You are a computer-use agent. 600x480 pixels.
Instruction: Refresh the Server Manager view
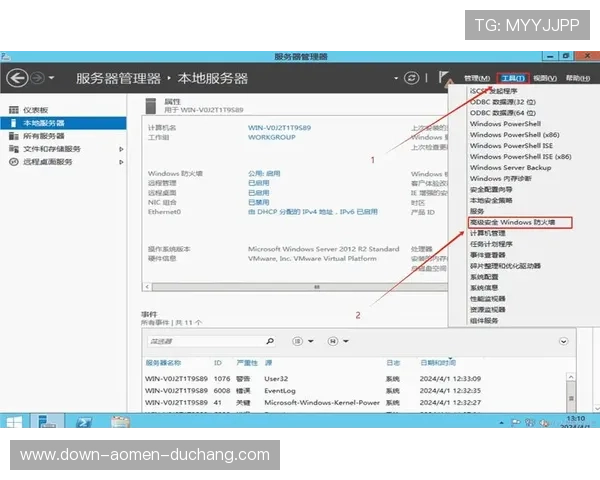pos(411,78)
